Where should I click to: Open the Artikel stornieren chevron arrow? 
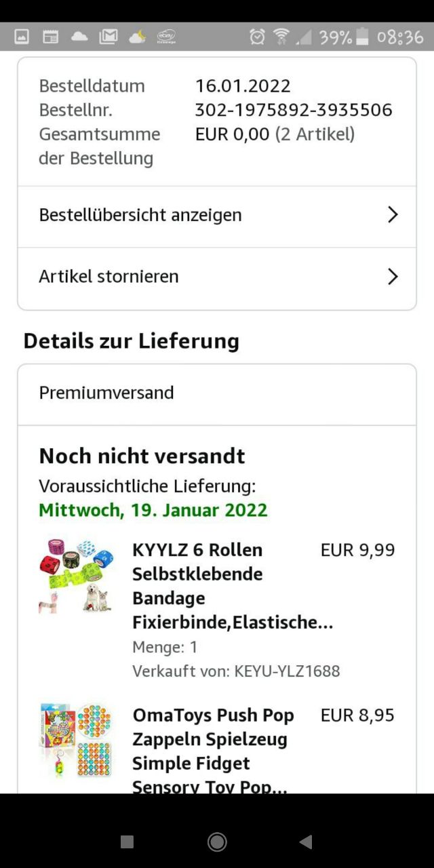click(x=392, y=277)
